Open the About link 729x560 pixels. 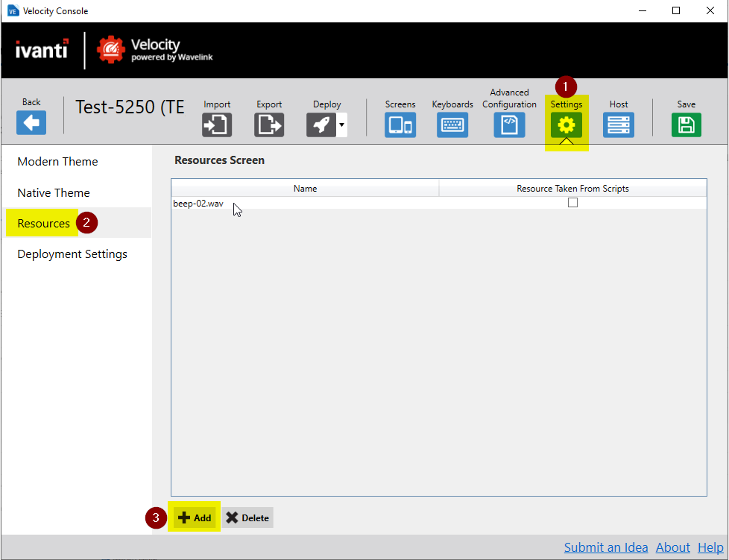click(673, 547)
